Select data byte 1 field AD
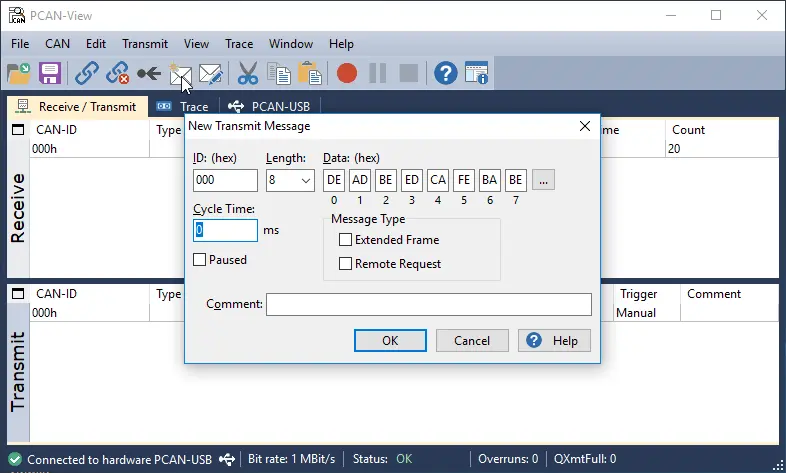This screenshot has height=473, width=786. (360, 180)
